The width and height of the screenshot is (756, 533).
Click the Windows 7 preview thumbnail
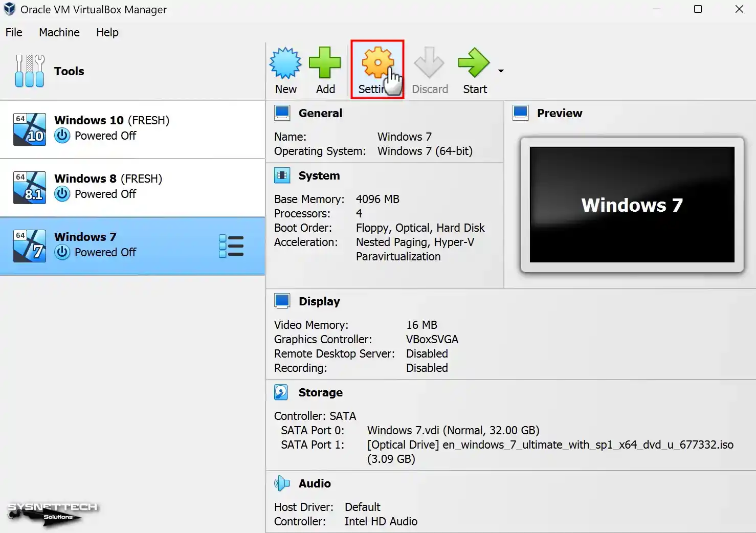pos(632,205)
